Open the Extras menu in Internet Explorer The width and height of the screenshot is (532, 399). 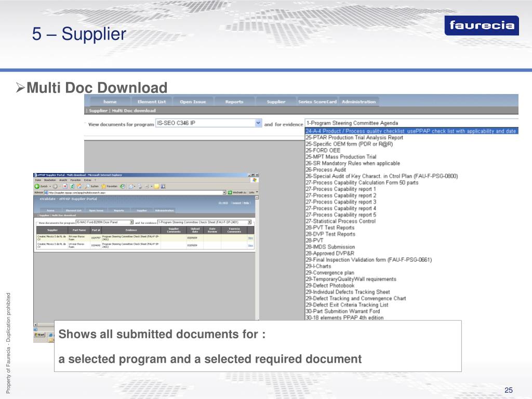pos(87,180)
